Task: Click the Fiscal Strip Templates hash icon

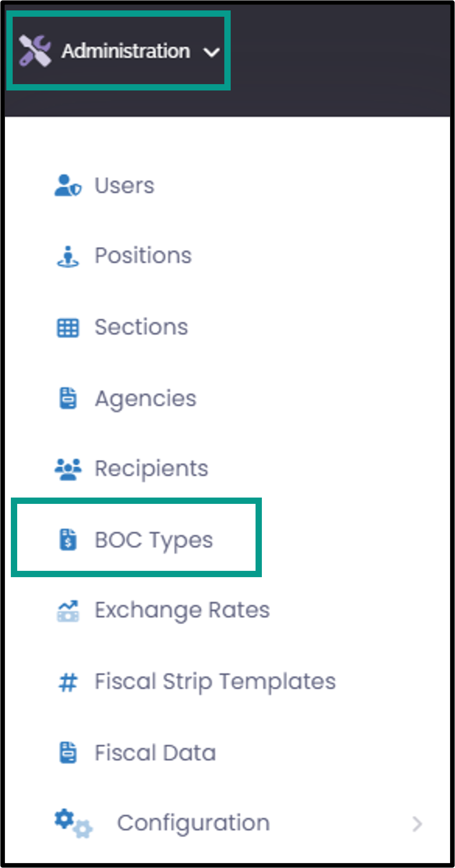Action: [x=68, y=682]
